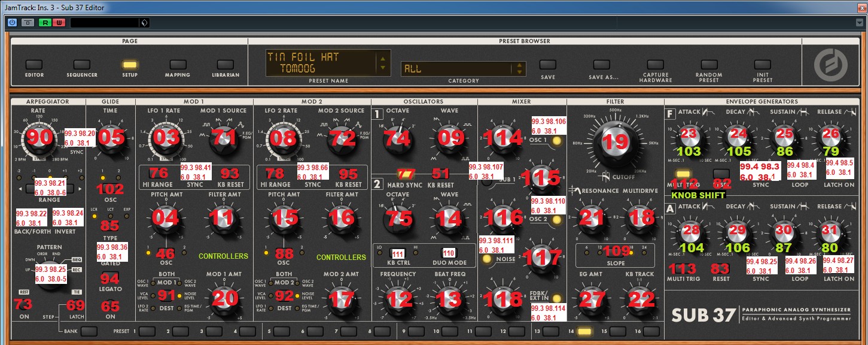Select preset slot 16 button
Screen dimensions: 868x345
(x=651, y=331)
